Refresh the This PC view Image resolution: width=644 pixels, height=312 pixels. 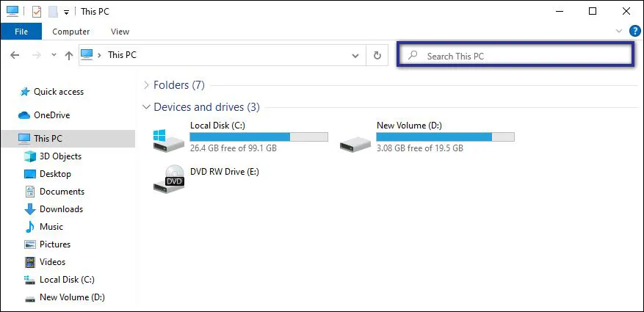point(377,55)
